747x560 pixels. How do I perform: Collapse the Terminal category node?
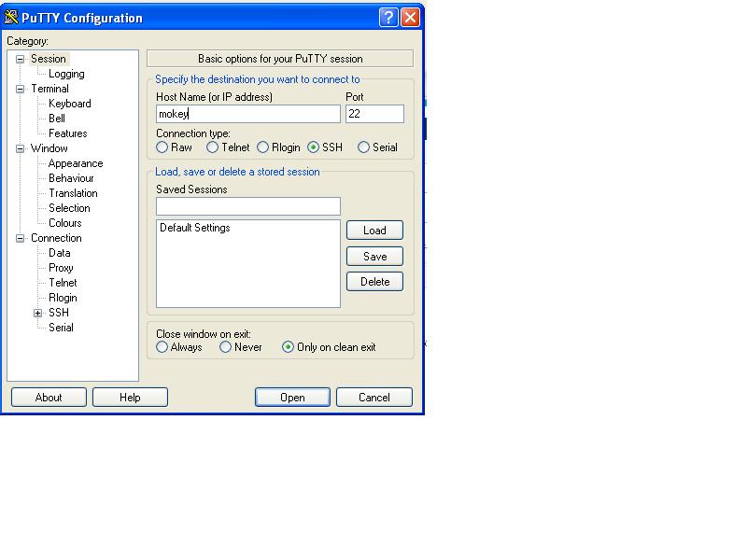(x=20, y=89)
